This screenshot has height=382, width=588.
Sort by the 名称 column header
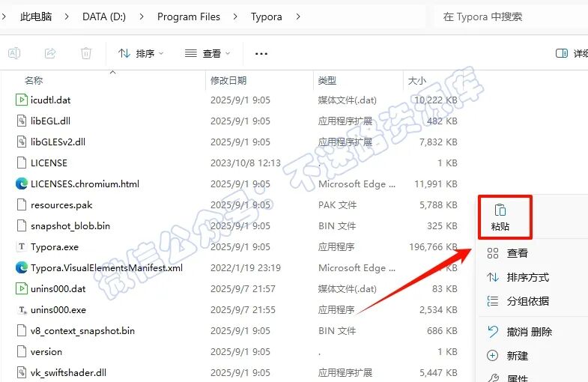[x=34, y=80]
